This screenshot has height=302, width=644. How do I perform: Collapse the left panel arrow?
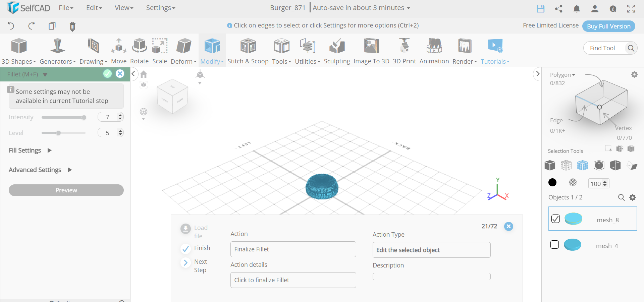pos(133,74)
